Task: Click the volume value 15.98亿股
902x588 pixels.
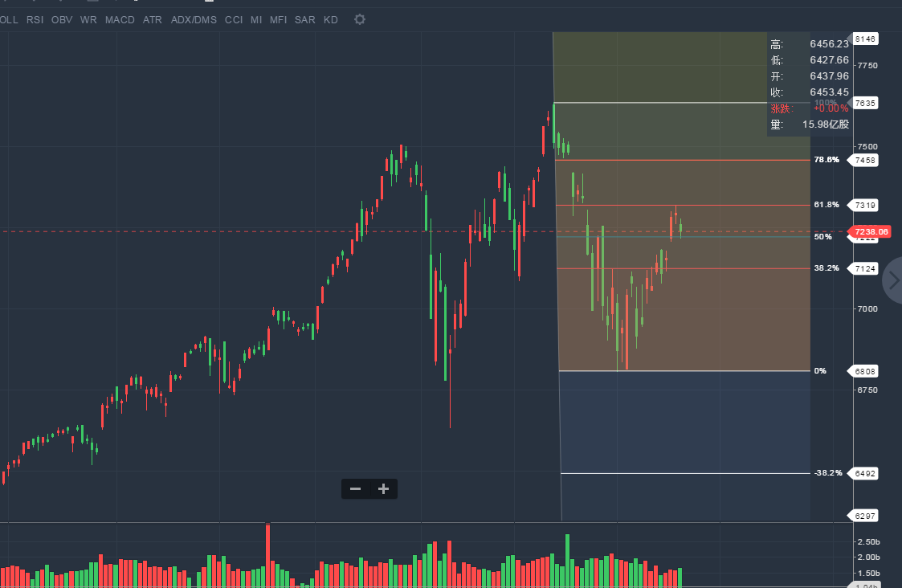Action: (826, 125)
